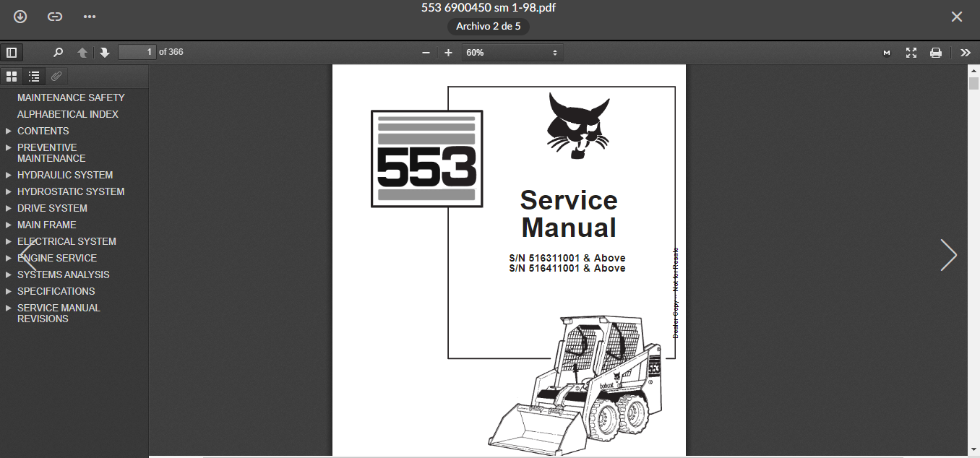The width and height of the screenshot is (980, 458).
Task: Expand the HYDRAULIC SYSTEM outline arrow
Action: (x=9, y=175)
